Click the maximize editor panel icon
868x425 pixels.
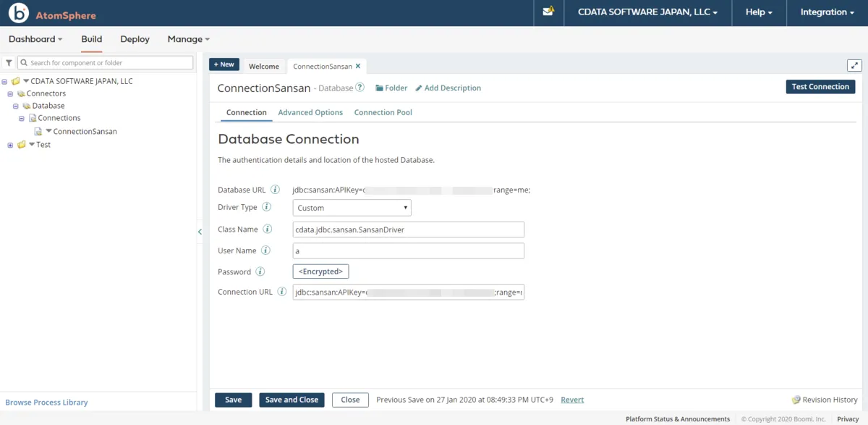(x=854, y=65)
